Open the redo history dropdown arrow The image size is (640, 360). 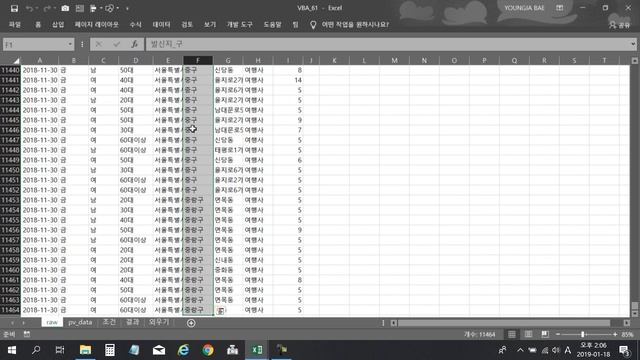point(54,8)
